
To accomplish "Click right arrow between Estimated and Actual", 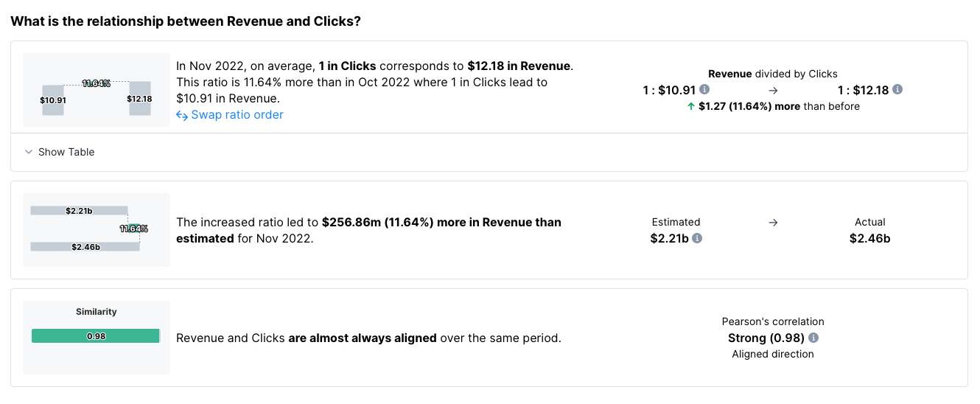I will point(773,222).
